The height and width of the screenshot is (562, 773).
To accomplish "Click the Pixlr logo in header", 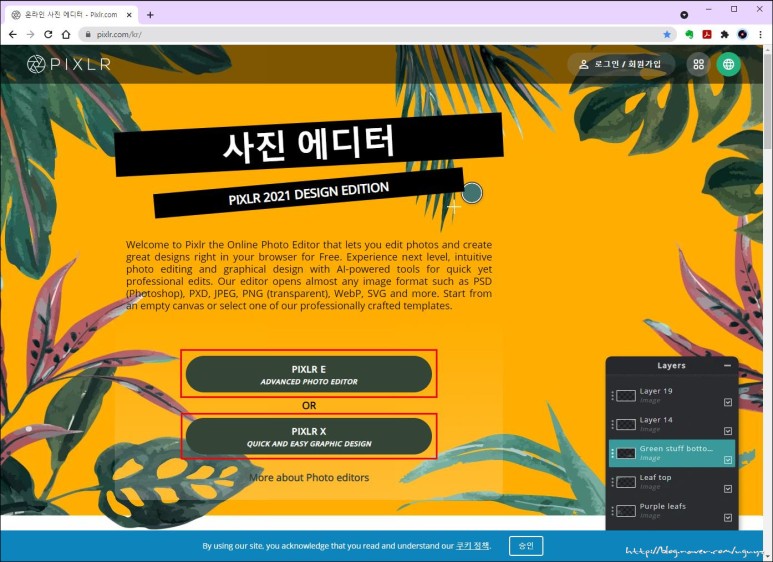I will (x=69, y=64).
